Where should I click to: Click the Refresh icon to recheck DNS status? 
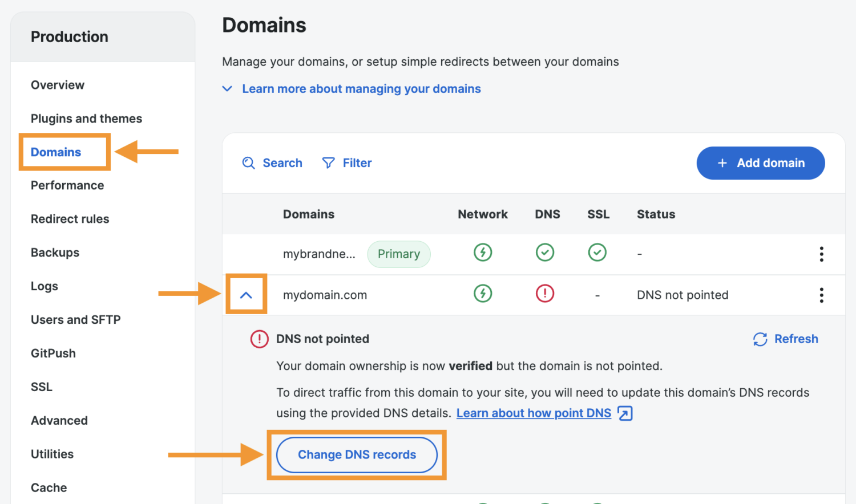coord(760,339)
